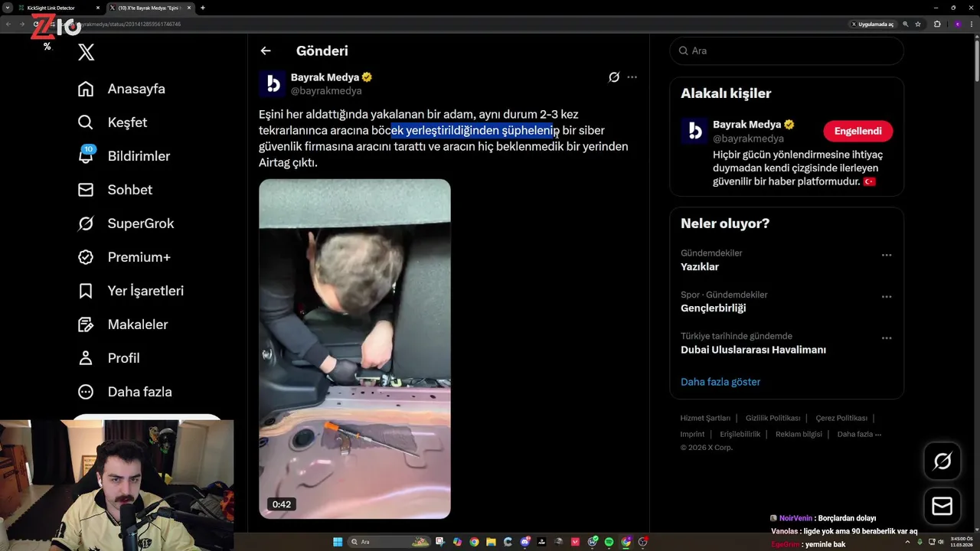Screen dimensions: 980x551
Task: Go back with the Gönderi arrow
Action: point(266,51)
